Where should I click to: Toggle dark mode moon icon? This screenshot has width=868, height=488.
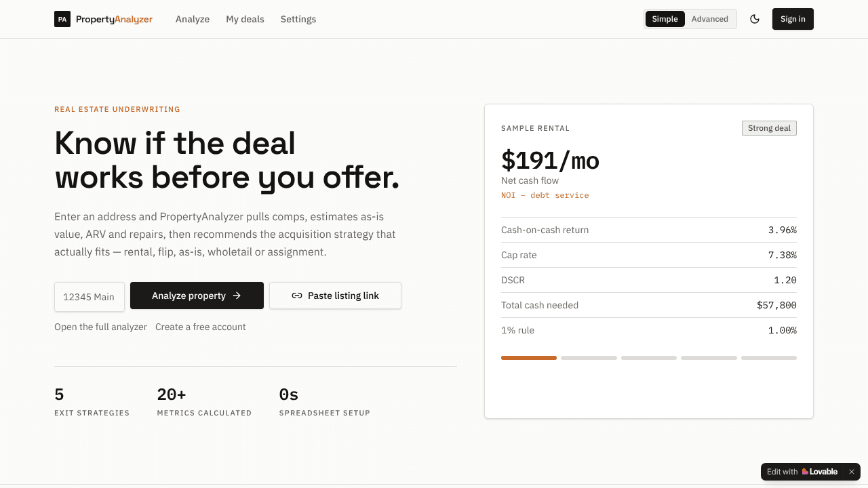click(x=755, y=19)
